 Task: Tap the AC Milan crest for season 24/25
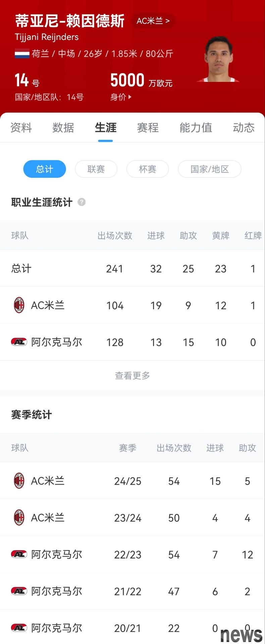click(x=19, y=481)
